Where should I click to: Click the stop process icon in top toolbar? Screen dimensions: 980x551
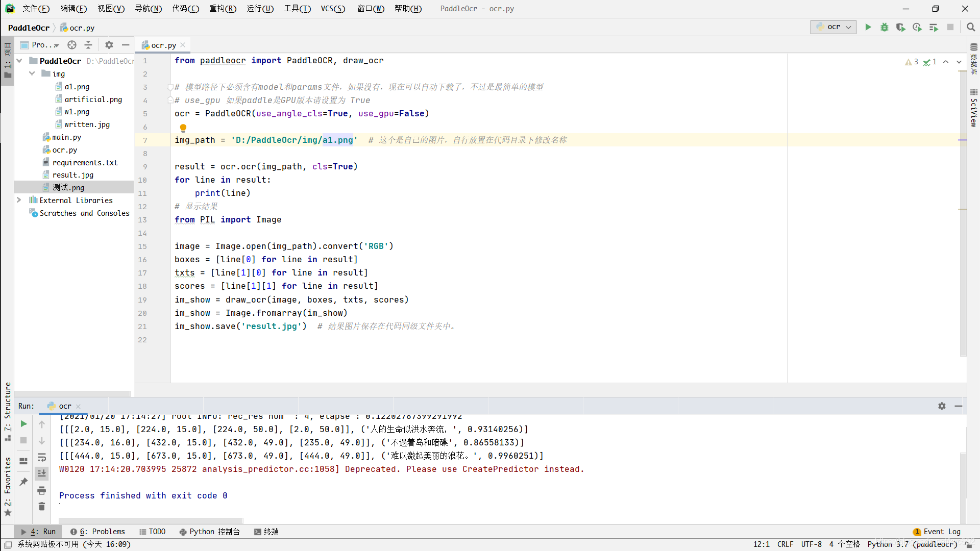950,27
